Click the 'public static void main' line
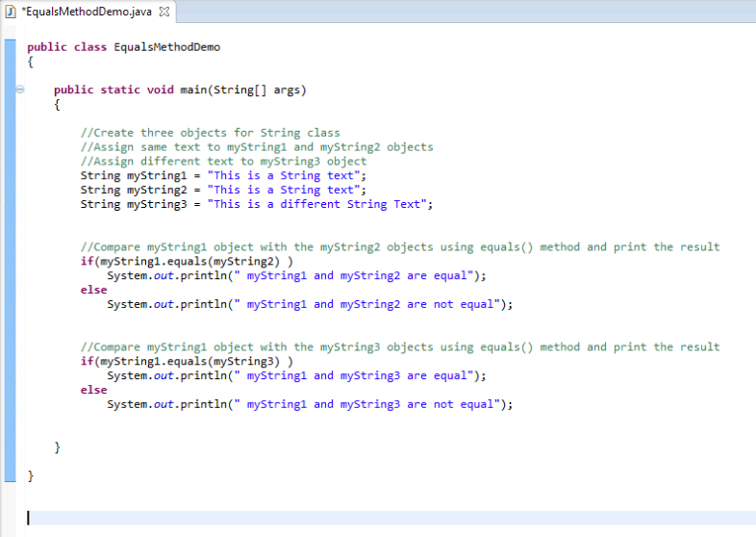The height and width of the screenshot is (537, 756). click(x=180, y=90)
